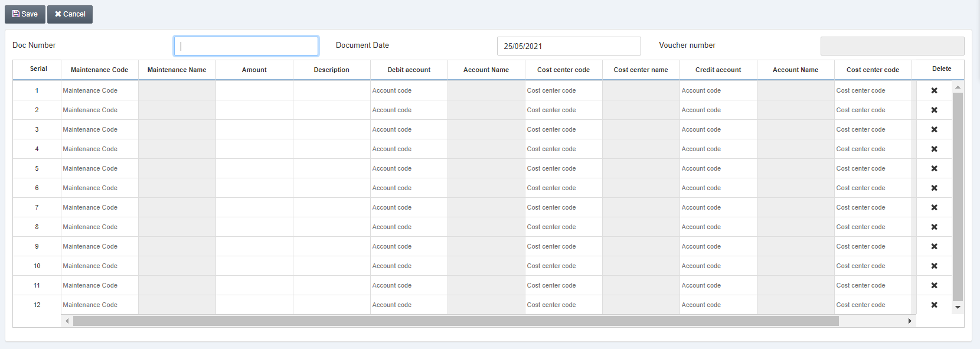The height and width of the screenshot is (349, 980).
Task: Delete row 1 using its X icon
Action: [x=934, y=90]
